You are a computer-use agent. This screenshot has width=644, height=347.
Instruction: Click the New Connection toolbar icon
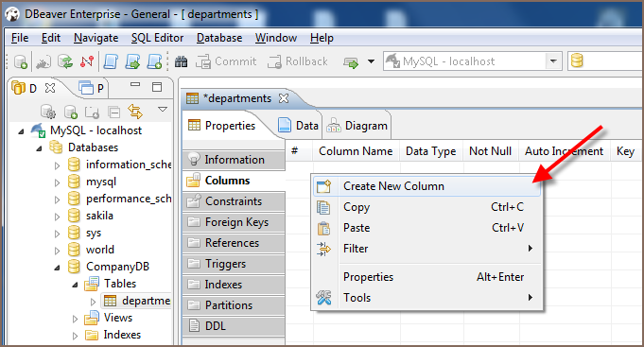point(20,61)
